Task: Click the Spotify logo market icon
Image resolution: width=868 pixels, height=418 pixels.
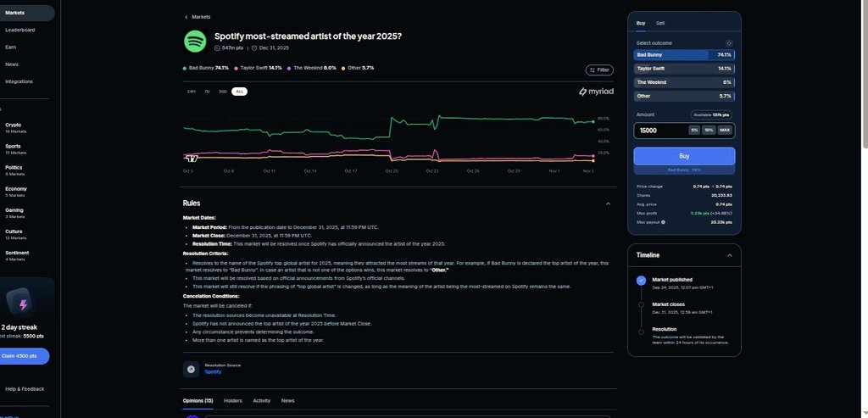Action: 195,42
